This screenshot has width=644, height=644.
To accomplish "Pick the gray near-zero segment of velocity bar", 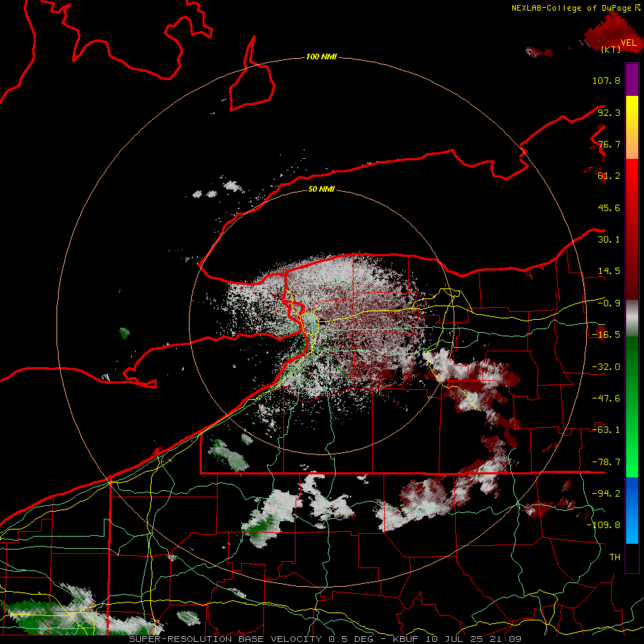I will [632, 318].
